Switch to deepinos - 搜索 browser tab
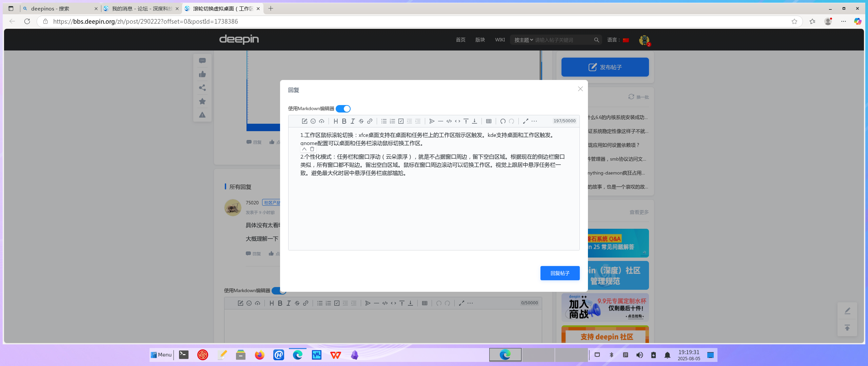The height and width of the screenshot is (366, 868). [x=60, y=8]
